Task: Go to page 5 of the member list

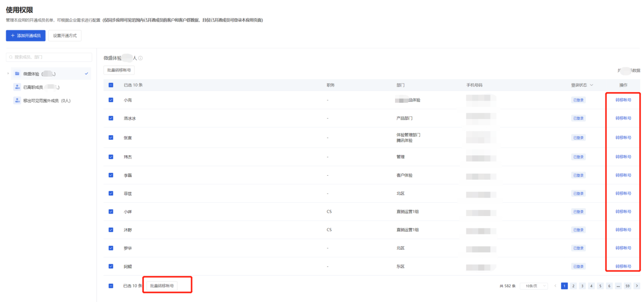Action: pos(600,286)
